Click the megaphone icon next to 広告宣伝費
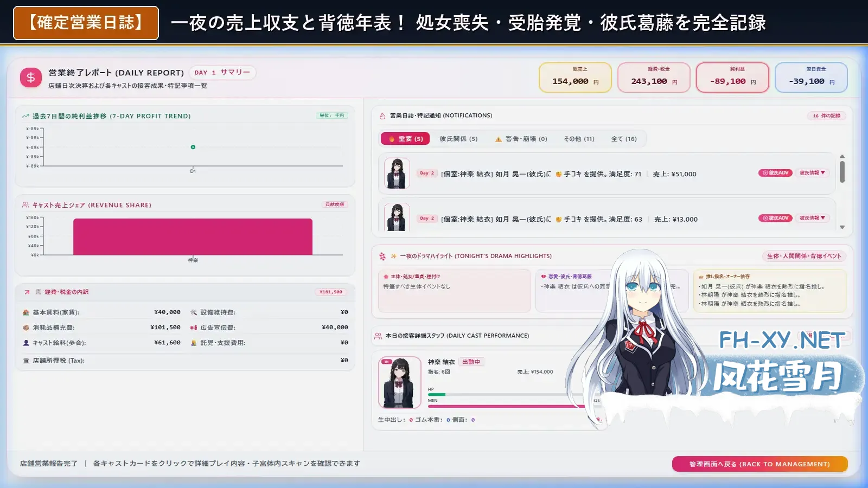The width and height of the screenshot is (868, 488). [x=194, y=328]
